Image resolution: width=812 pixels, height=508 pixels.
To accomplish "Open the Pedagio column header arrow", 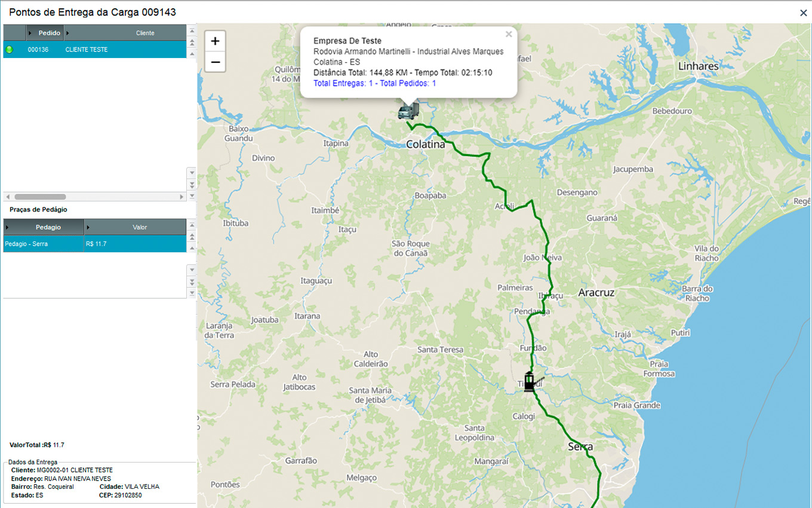I will (x=7, y=227).
